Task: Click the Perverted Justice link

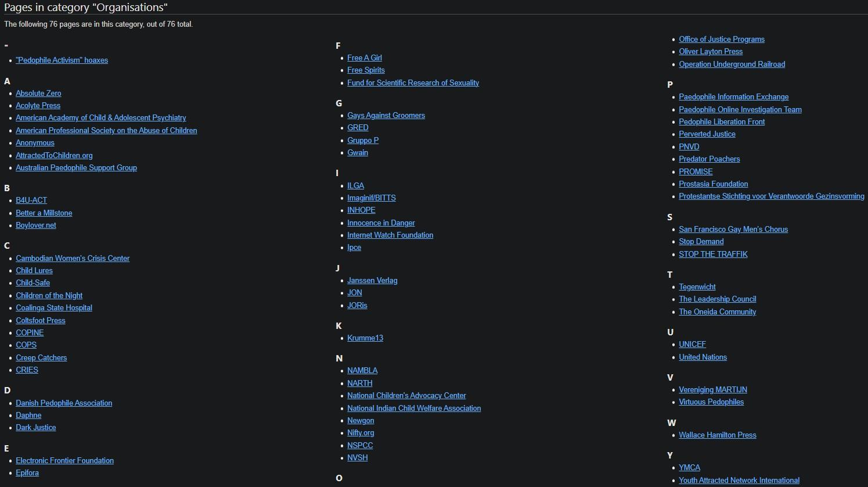Action: coord(707,134)
